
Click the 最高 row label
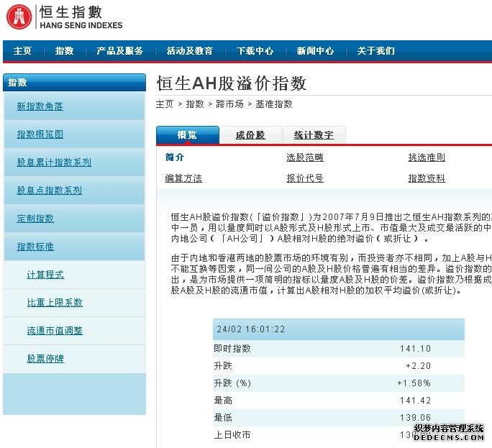[x=223, y=401]
